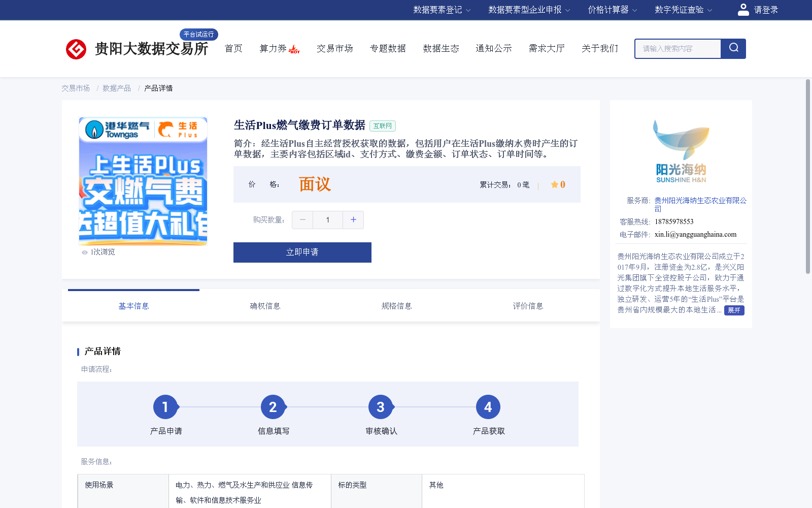812x508 pixels.
Task: Click the 互联网 tag badge
Action: 383,126
